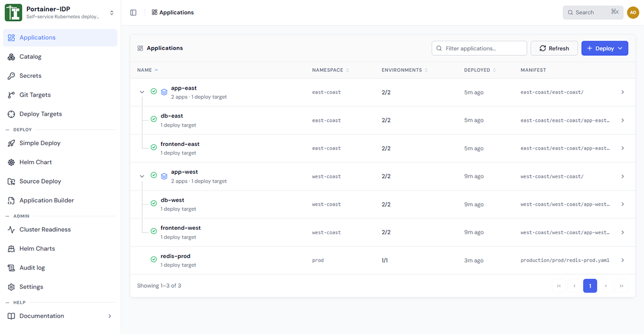
Task: Click manifest path production/prod/redis-prod.yaml
Action: coord(565,260)
